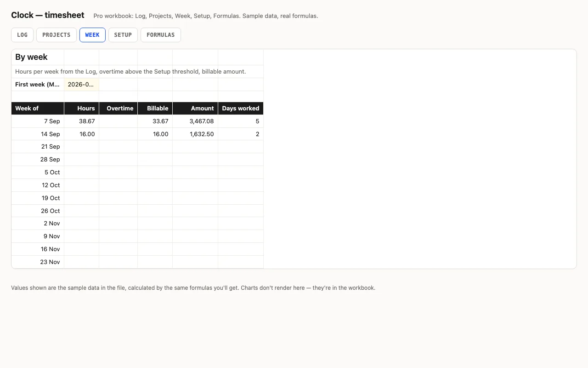Go to the SETUP tab
This screenshot has width=588, height=368.
123,35
